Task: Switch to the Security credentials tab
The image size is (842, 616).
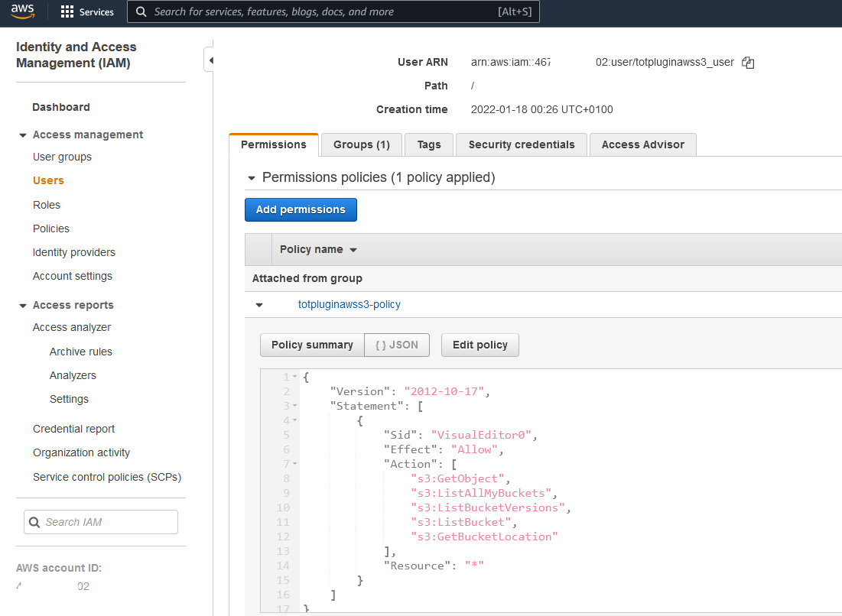Action: pyautogui.click(x=521, y=144)
